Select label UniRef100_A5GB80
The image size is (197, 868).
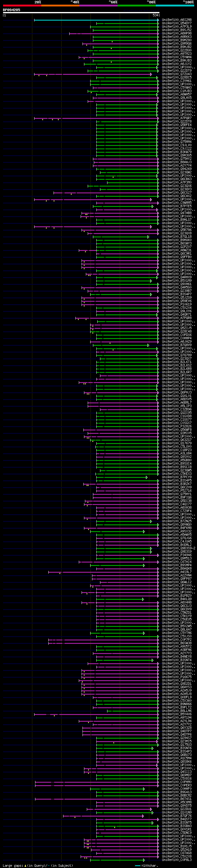[x=177, y=460]
